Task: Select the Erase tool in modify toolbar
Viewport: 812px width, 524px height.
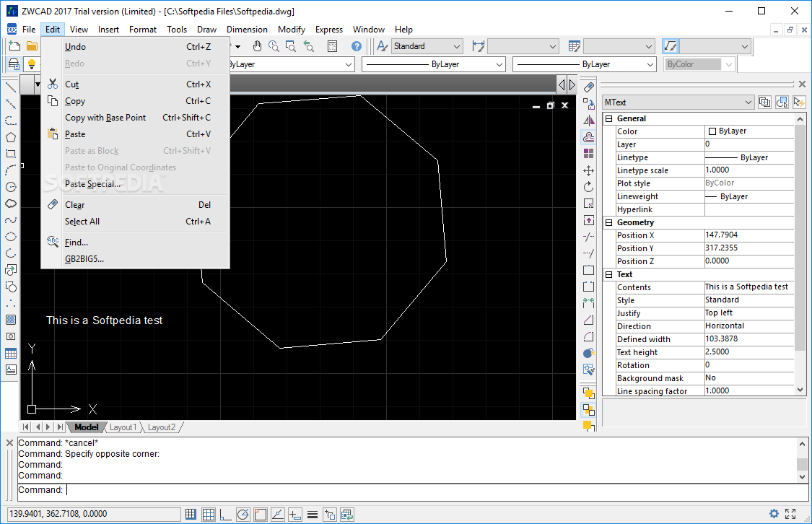Action: click(588, 87)
